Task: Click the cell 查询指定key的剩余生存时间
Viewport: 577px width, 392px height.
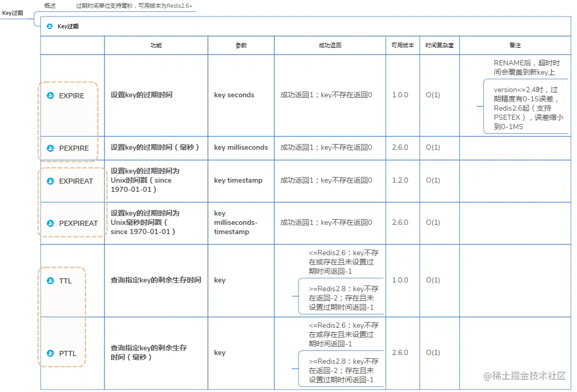Action: click(155, 280)
